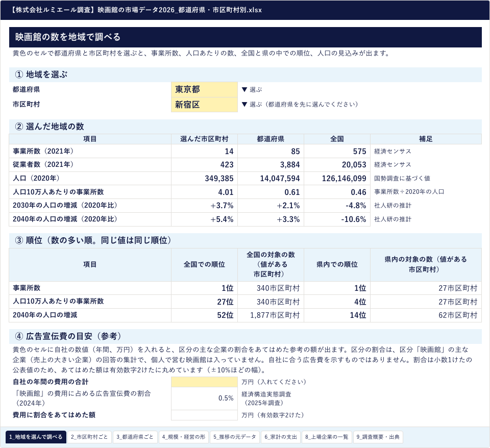The height and width of the screenshot is (448, 490).
Task: Select the 事業所数 value 14 for the municipality
Action: pos(204,151)
